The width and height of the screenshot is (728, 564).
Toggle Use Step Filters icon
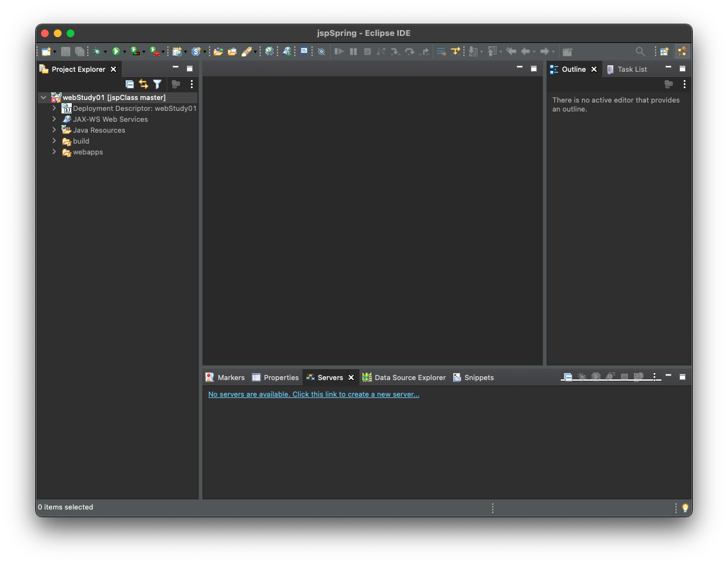[456, 51]
